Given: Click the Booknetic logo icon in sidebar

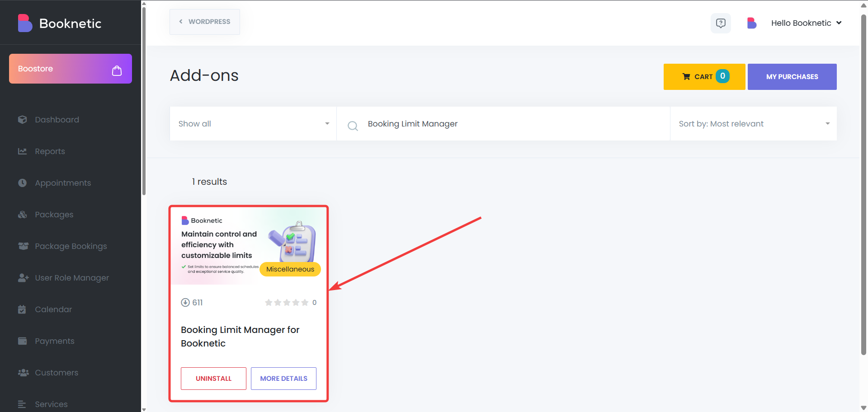Looking at the screenshot, I should 25,23.
